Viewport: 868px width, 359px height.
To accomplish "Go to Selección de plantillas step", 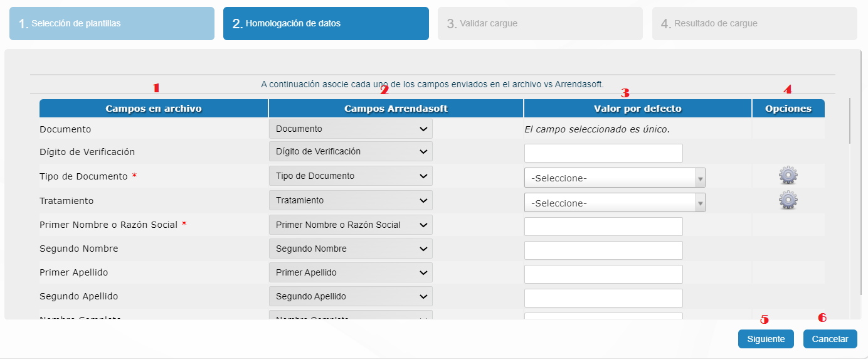I will 112,24.
